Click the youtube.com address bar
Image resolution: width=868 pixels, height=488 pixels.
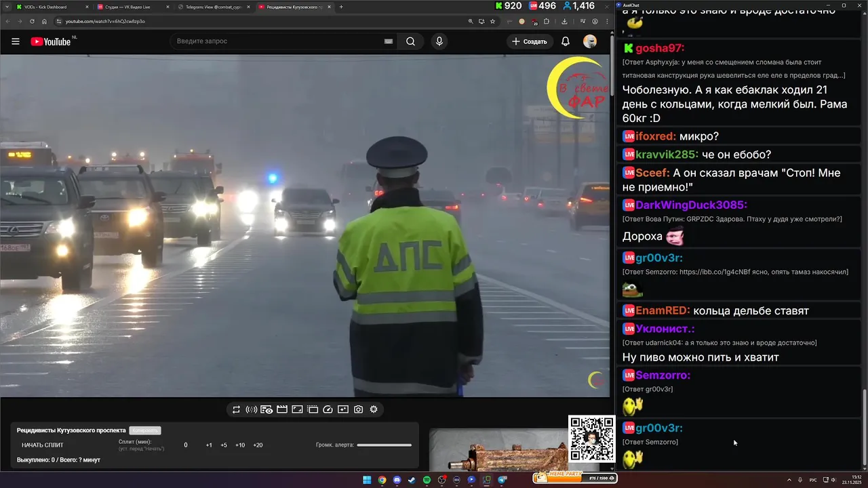pyautogui.click(x=258, y=21)
